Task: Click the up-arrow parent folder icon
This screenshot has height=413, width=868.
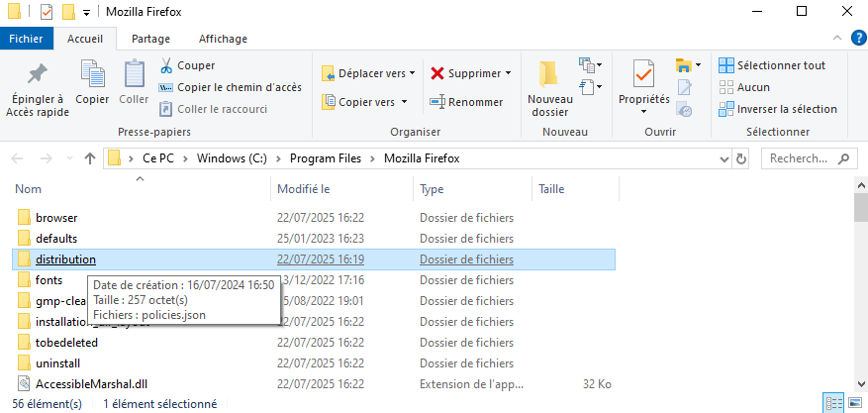Action: tap(90, 158)
